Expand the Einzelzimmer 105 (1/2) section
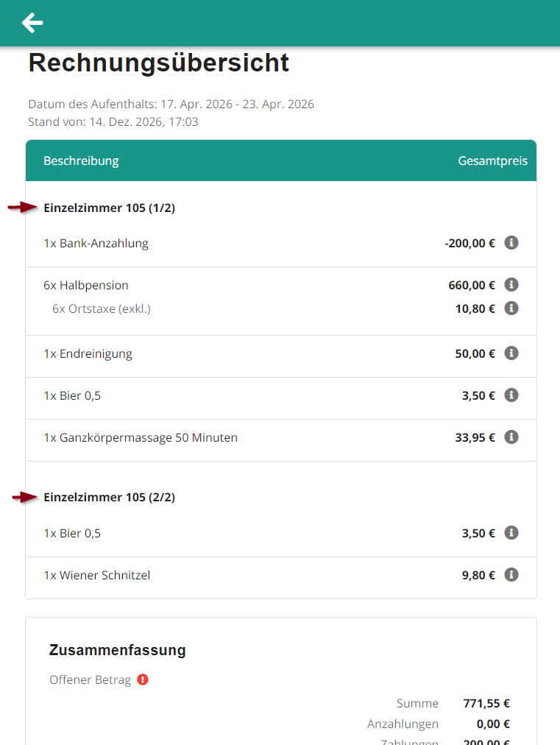This screenshot has height=745, width=560. pyautogui.click(x=109, y=208)
